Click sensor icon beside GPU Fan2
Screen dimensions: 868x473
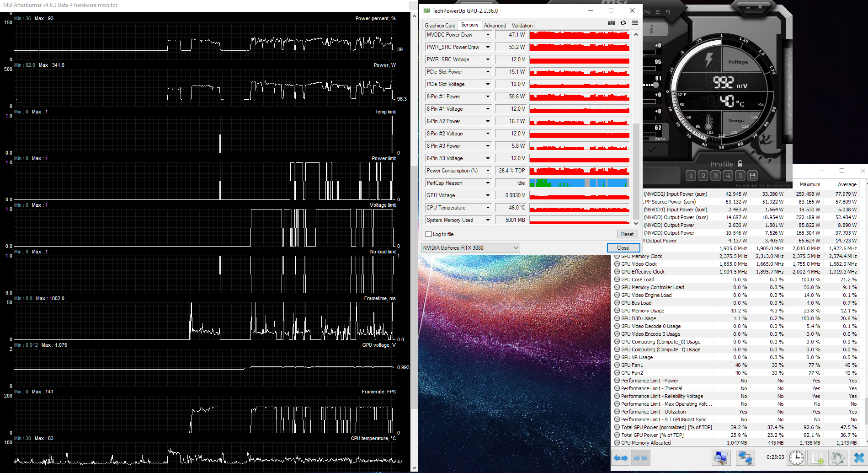coord(617,373)
